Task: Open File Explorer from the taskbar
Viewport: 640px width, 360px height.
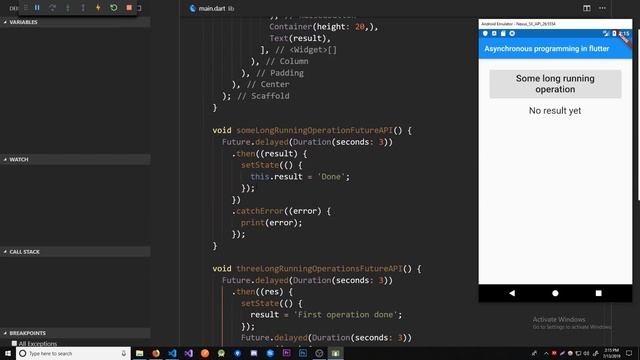Action: pos(140,353)
